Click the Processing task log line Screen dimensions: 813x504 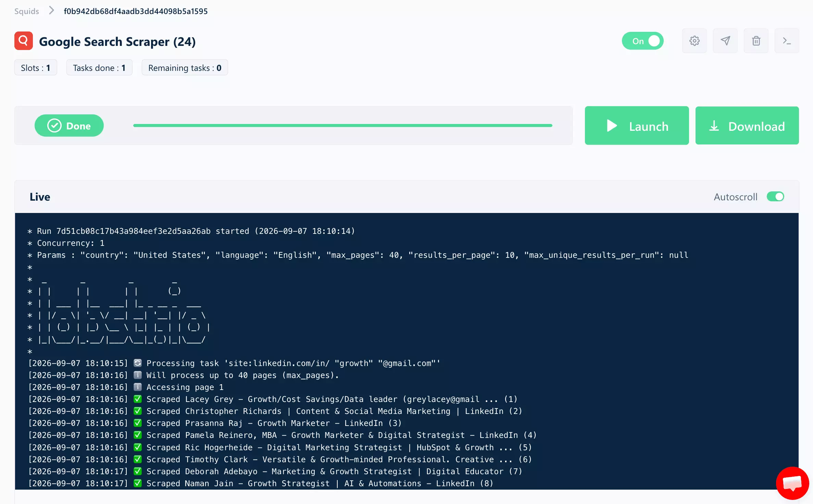[234, 363]
